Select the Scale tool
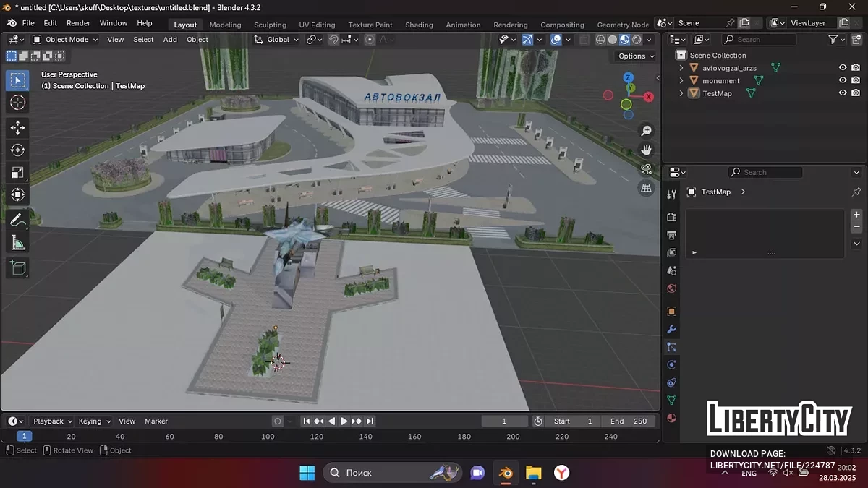 (x=17, y=172)
